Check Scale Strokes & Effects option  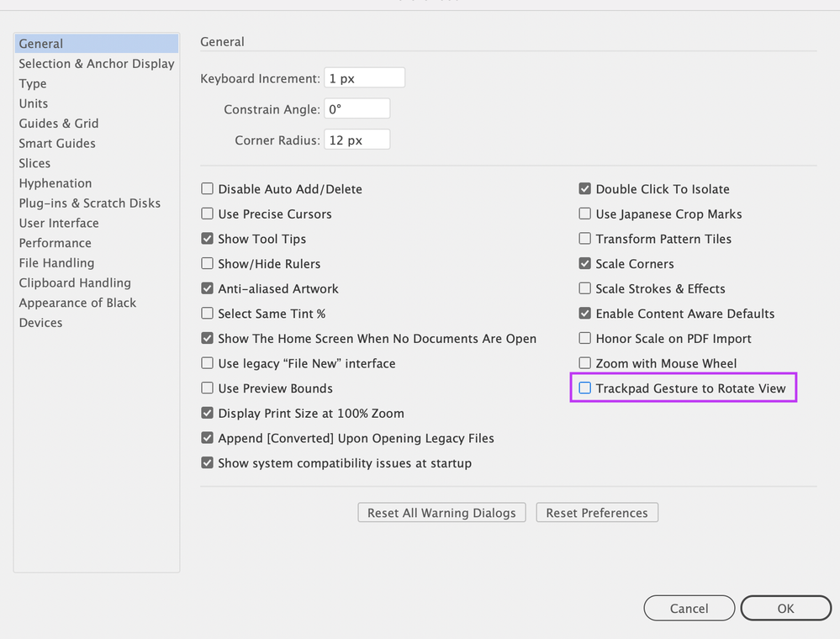point(585,288)
